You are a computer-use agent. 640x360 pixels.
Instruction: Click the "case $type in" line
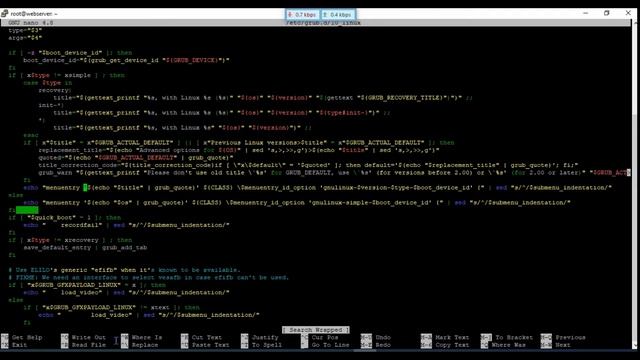[x=47, y=83]
